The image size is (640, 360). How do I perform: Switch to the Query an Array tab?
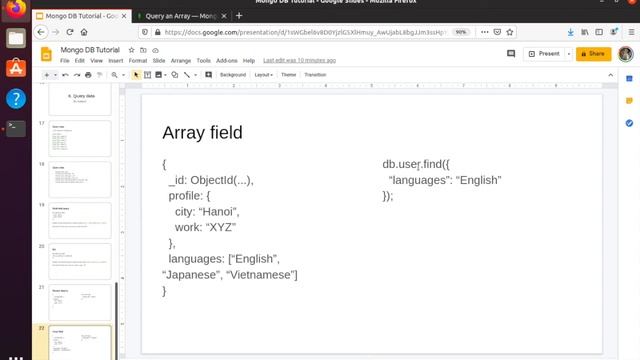point(181,16)
